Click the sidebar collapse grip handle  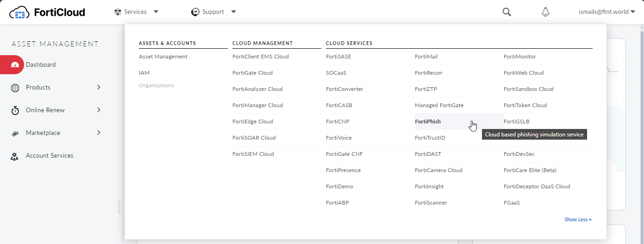coord(119,207)
